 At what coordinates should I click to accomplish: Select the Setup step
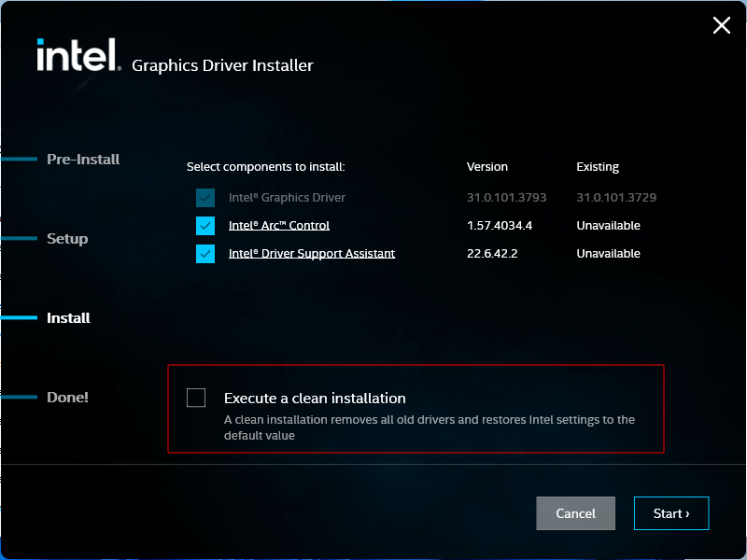tap(67, 238)
